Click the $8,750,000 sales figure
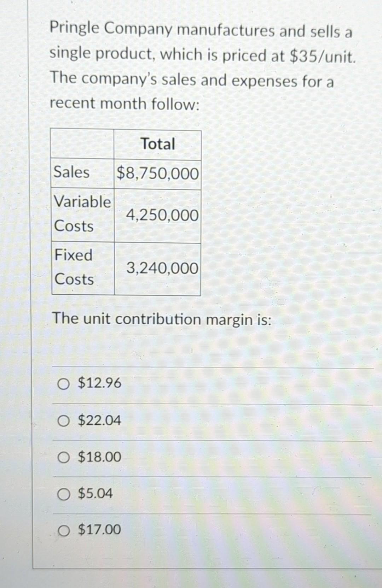Screen dimensions: 382x588 tap(157, 173)
